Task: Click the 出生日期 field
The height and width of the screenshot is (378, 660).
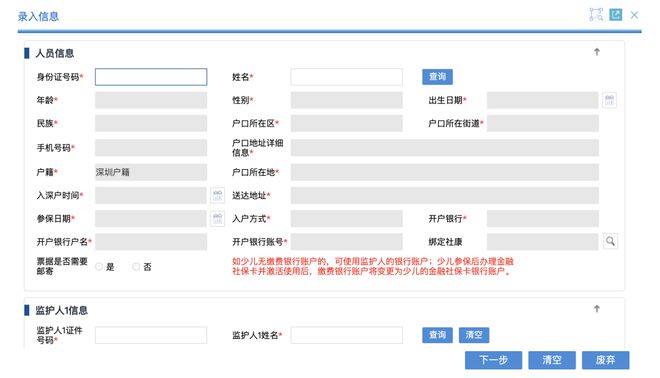Action: tap(543, 100)
